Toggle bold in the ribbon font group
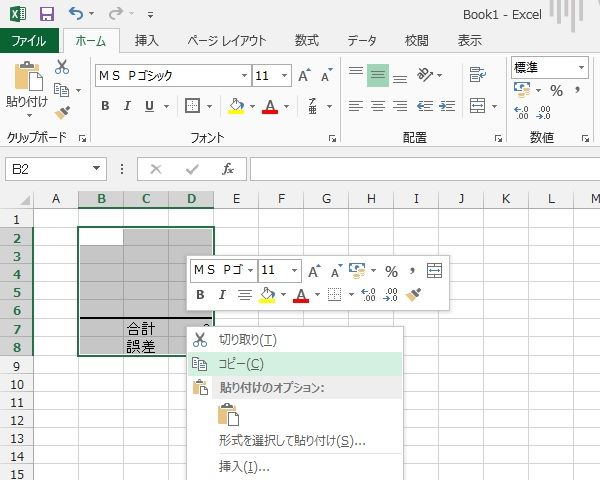600x480 pixels. coord(105,106)
